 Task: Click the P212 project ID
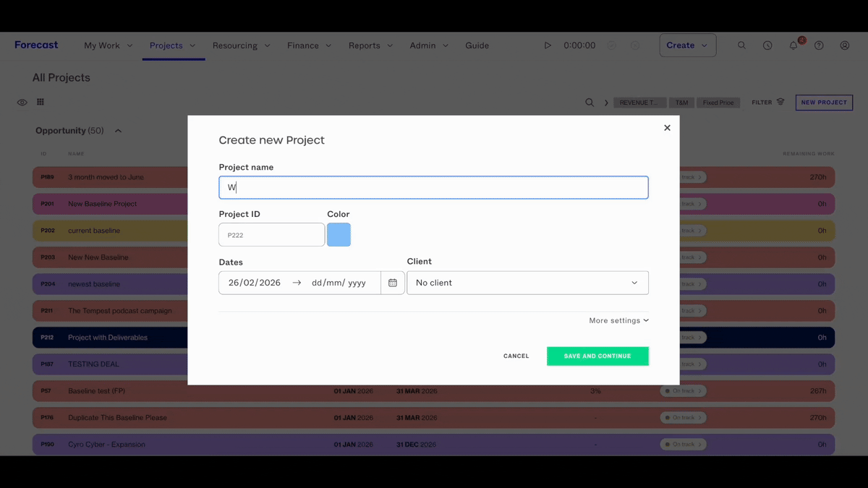[47, 338]
